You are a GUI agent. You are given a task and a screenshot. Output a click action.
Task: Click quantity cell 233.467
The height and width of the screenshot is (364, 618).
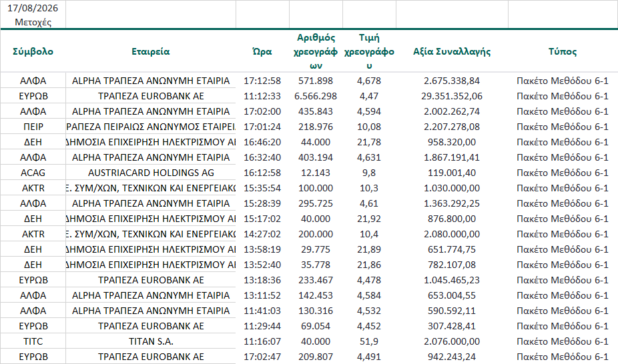(316, 280)
